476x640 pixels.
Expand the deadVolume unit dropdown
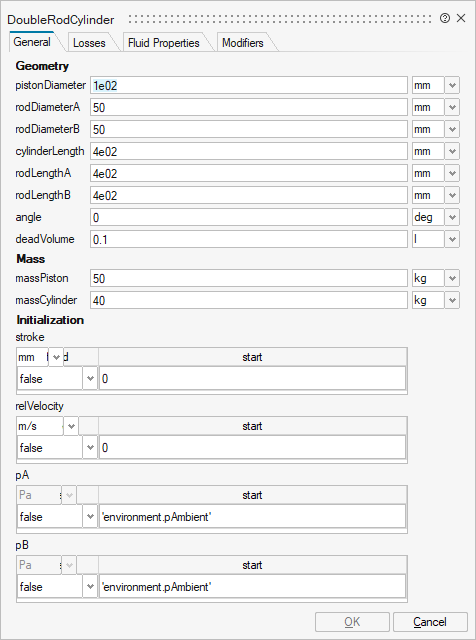(452, 239)
